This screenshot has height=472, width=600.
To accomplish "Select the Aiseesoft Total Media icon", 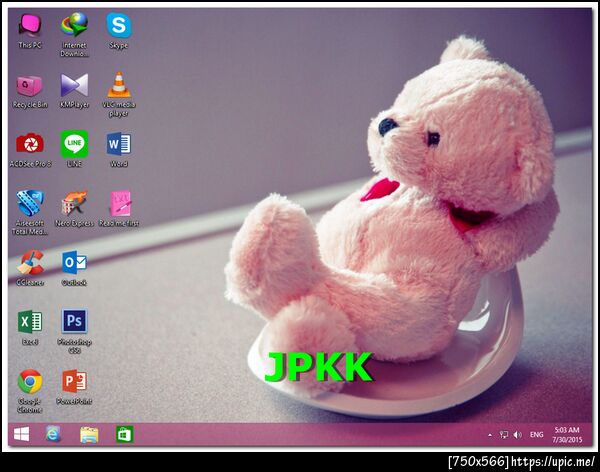I will tap(30, 212).
